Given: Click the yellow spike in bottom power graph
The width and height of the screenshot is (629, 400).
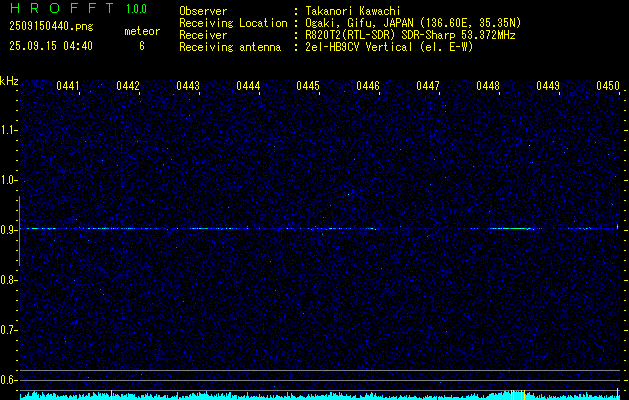Looking at the screenshot, I should 524,394.
